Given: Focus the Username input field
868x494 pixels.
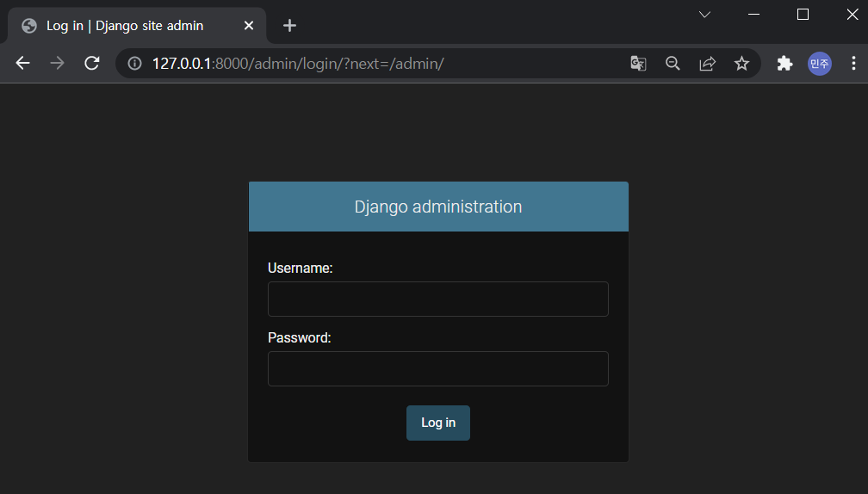Looking at the screenshot, I should coord(437,299).
